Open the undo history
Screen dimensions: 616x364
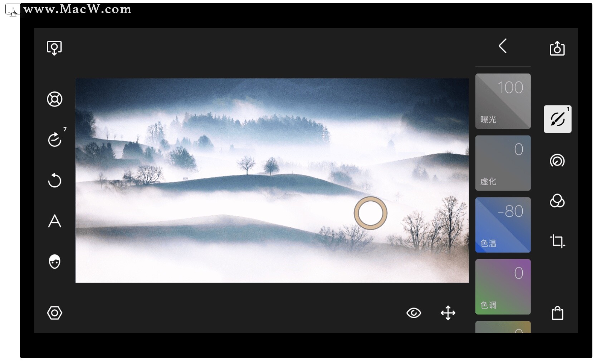point(54,181)
